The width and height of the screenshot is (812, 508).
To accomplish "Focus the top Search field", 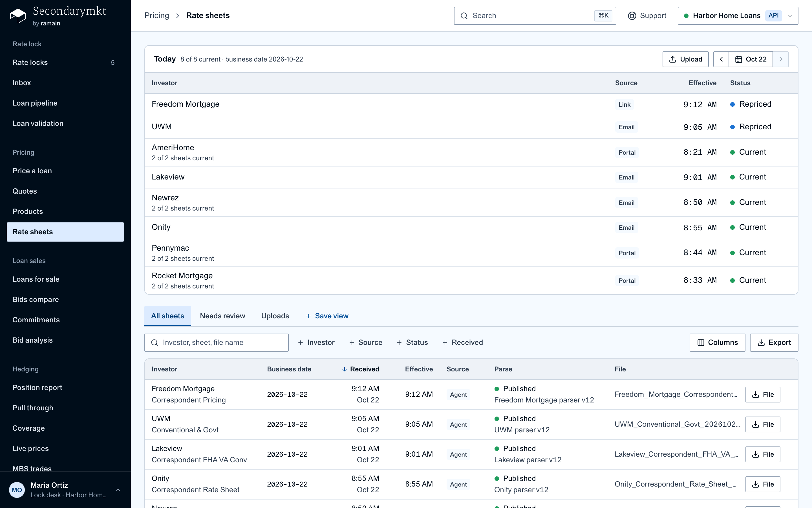I will click(x=535, y=16).
